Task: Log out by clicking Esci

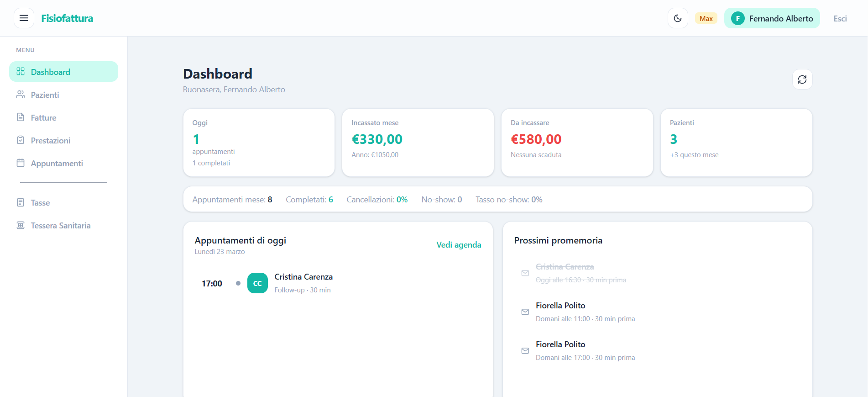Action: click(840, 18)
